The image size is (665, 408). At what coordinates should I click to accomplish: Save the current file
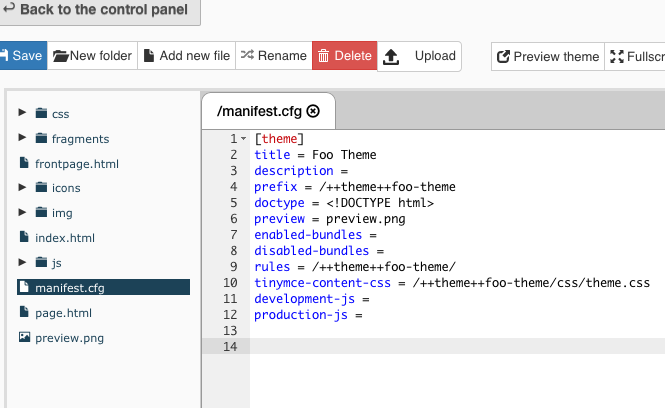click(23, 56)
